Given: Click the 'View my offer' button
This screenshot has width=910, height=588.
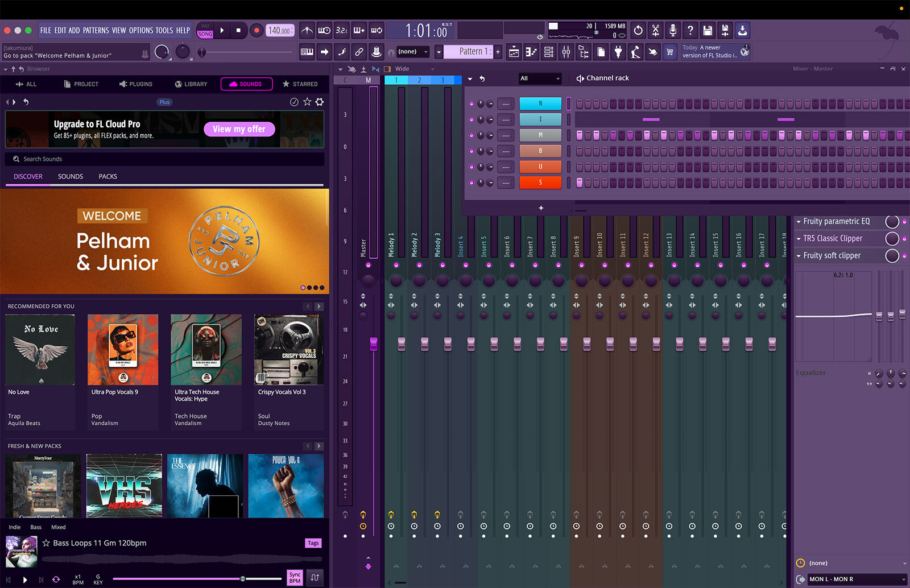Looking at the screenshot, I should pyautogui.click(x=239, y=129).
